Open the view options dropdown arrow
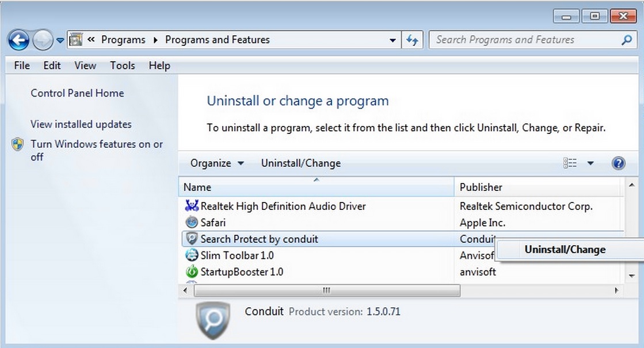Viewport: 644px width, 348px height. (590, 163)
